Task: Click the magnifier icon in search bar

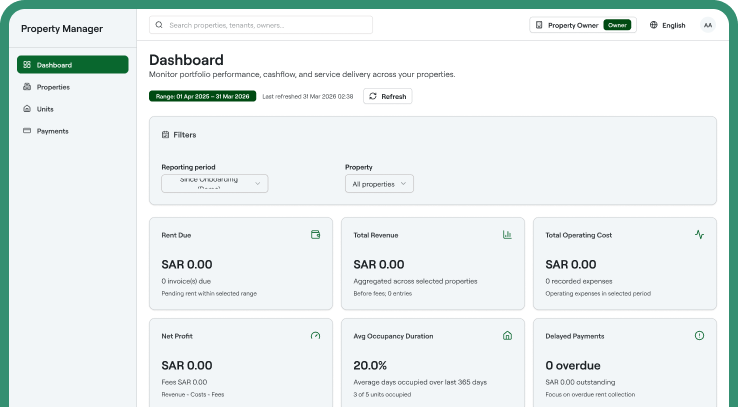Action: tap(159, 25)
